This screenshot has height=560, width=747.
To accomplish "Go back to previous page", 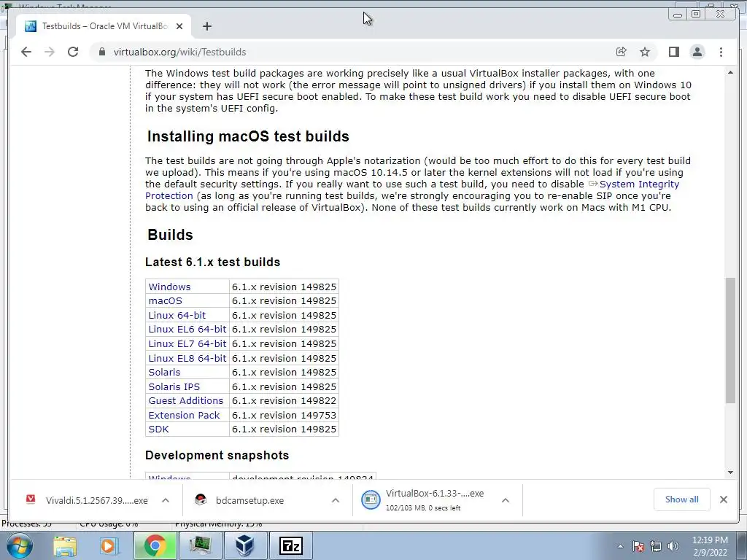I will pos(26,52).
